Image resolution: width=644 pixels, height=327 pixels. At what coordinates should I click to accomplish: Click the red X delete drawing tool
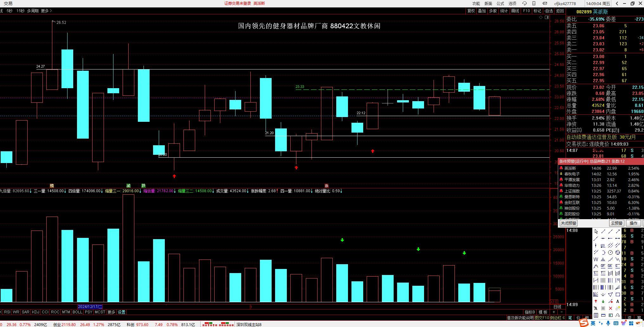pos(610,308)
